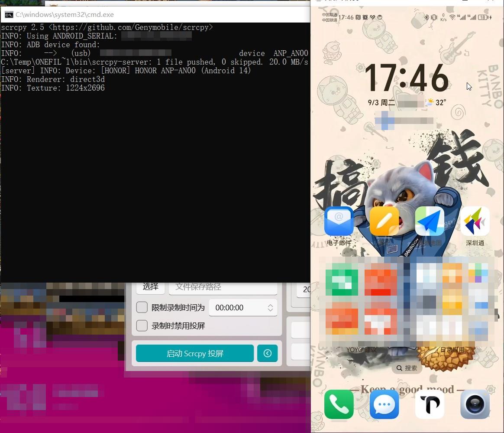Open the 深圳通 app
The image size is (504, 433).
click(475, 221)
